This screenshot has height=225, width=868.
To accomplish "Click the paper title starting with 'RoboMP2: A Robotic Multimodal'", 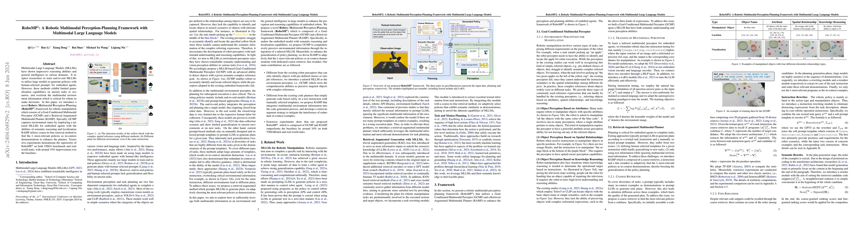I will click(85, 30).
